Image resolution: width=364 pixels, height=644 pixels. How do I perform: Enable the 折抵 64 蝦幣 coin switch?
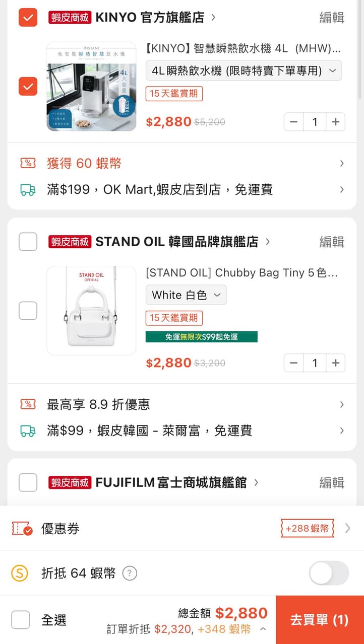[328, 573]
